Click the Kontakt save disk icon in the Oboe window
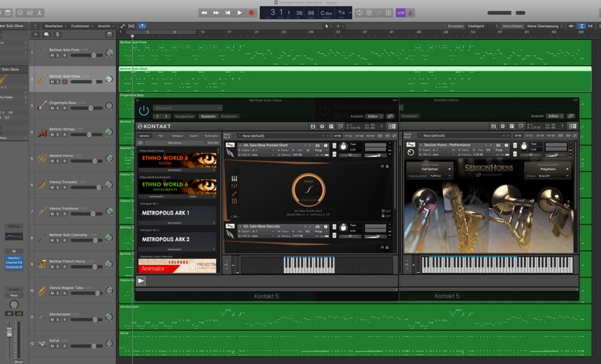 click(313, 127)
